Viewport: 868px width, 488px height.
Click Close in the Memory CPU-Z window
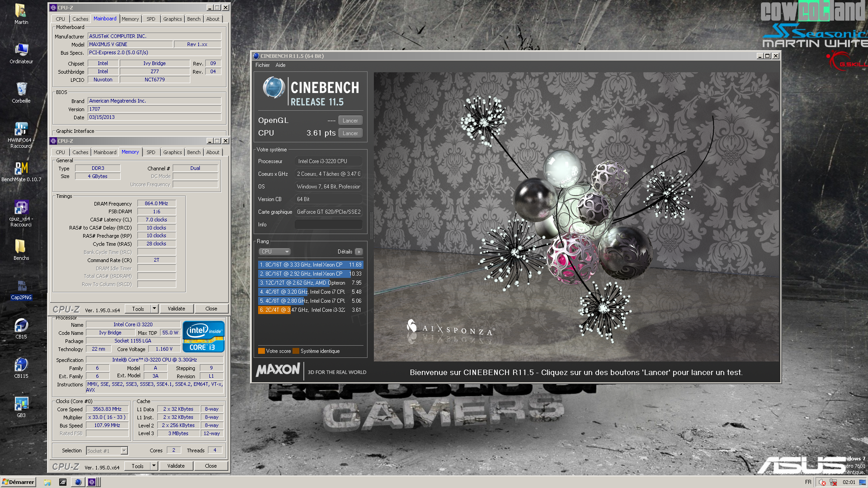211,309
